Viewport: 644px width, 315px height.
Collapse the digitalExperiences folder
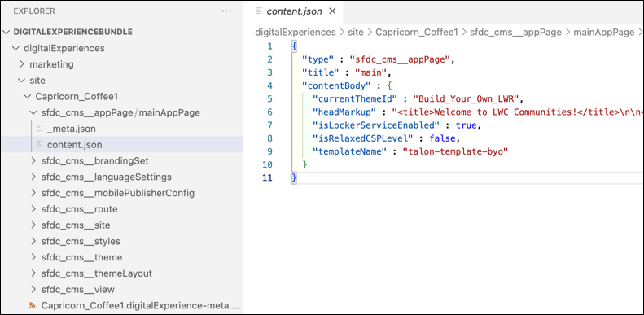point(16,48)
